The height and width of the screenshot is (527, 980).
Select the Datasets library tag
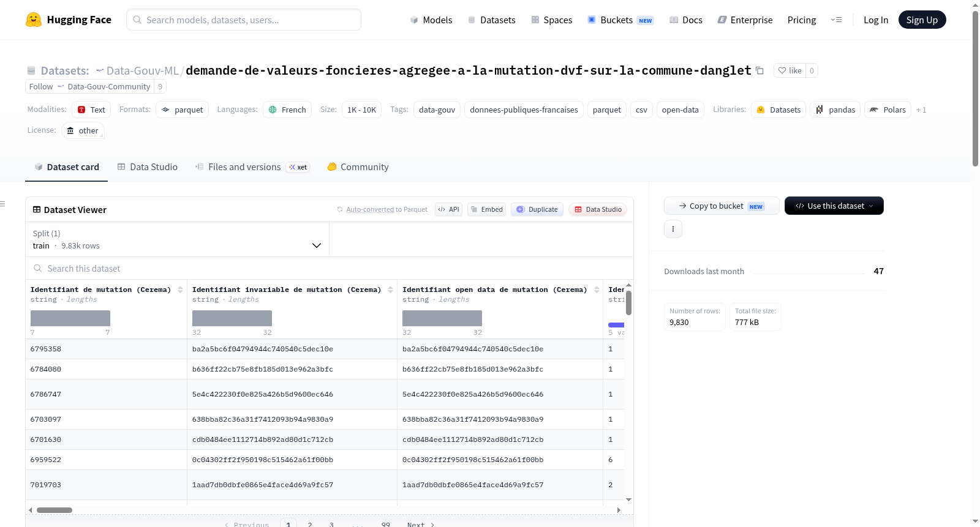tap(778, 110)
